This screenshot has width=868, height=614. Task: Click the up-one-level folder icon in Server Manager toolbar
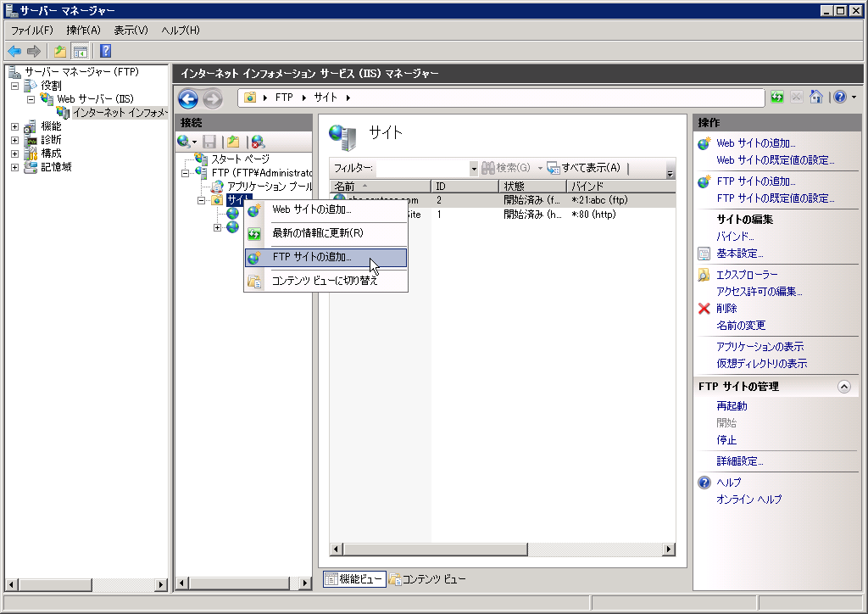(x=60, y=52)
